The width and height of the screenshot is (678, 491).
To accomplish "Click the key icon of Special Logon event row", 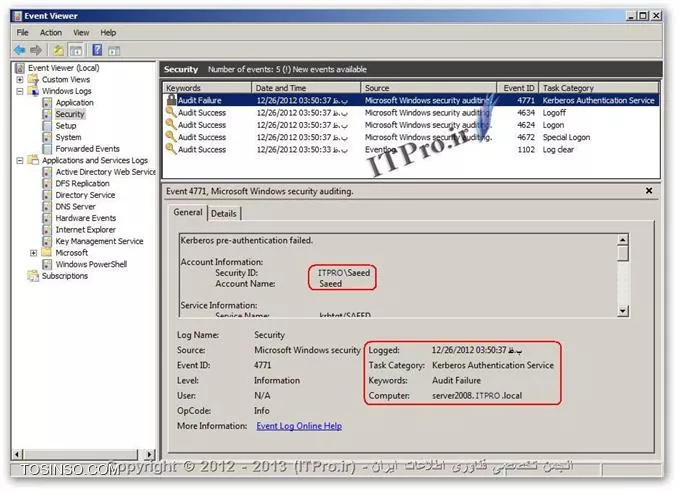I will tap(171, 137).
